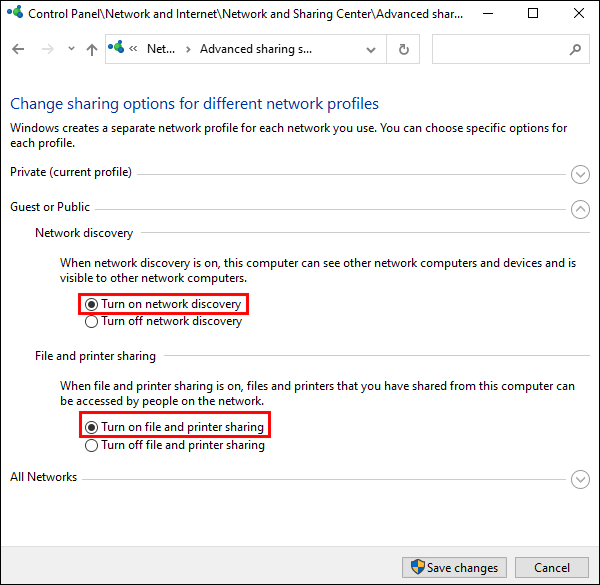Minimize the Advanced sharing settings window

point(488,13)
